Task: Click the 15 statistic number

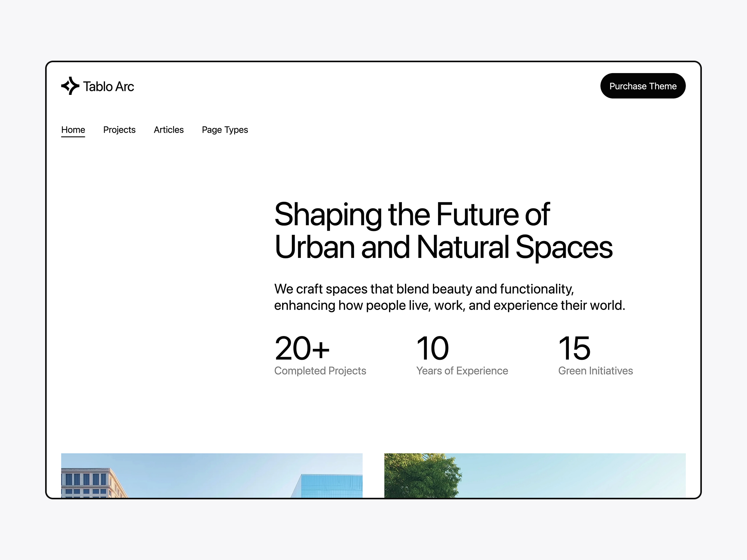Action: click(x=574, y=348)
